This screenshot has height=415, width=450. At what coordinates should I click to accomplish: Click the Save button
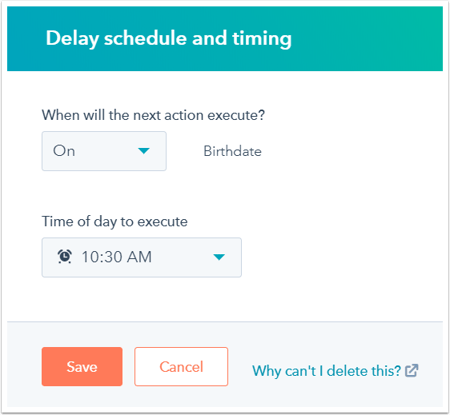tap(82, 367)
